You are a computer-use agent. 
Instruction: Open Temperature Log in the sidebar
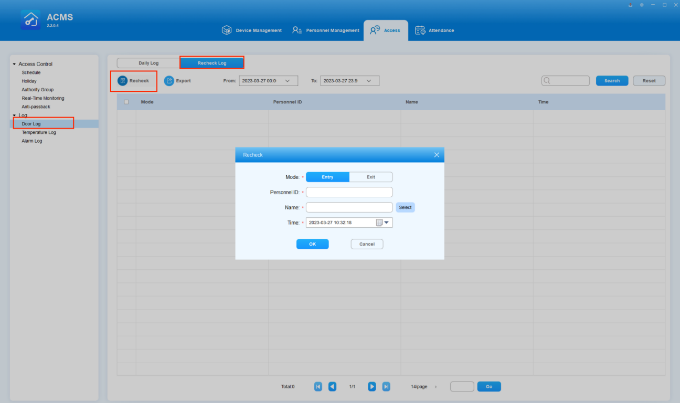pyautogui.click(x=39, y=132)
